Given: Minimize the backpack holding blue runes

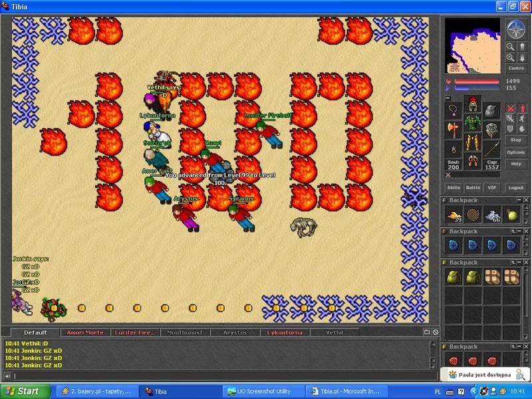Looking at the screenshot, I should (x=519, y=231).
